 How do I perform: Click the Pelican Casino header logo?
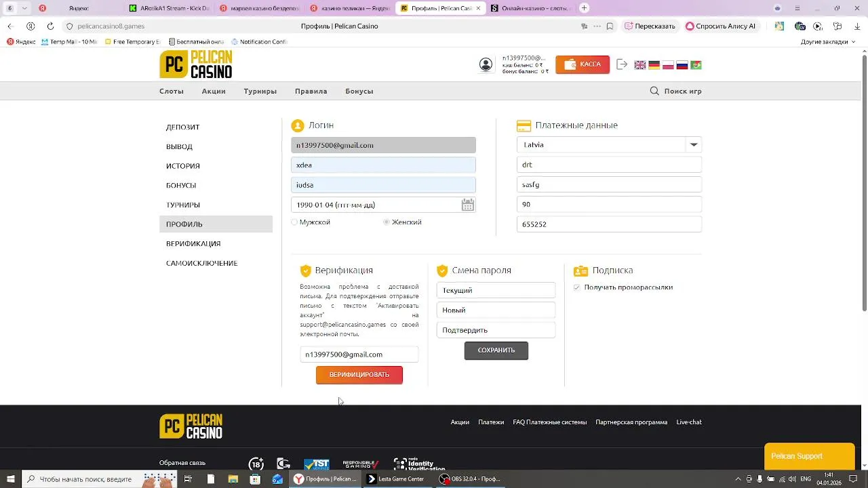pos(196,64)
